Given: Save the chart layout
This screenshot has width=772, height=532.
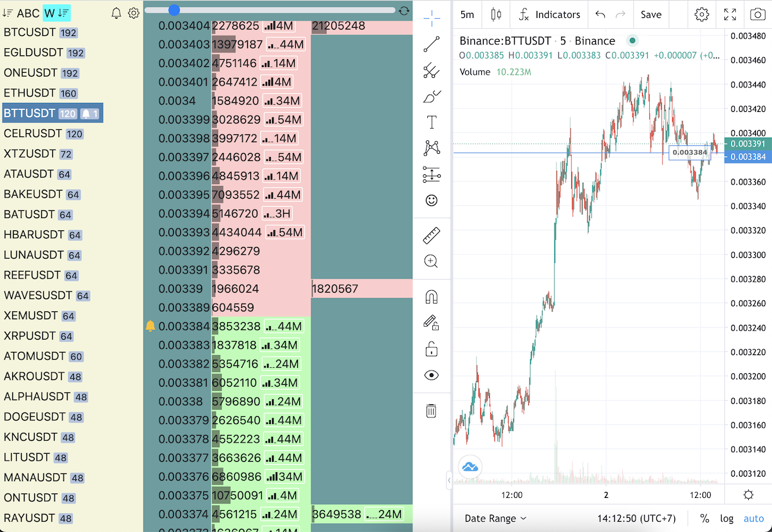Looking at the screenshot, I should click(x=651, y=14).
